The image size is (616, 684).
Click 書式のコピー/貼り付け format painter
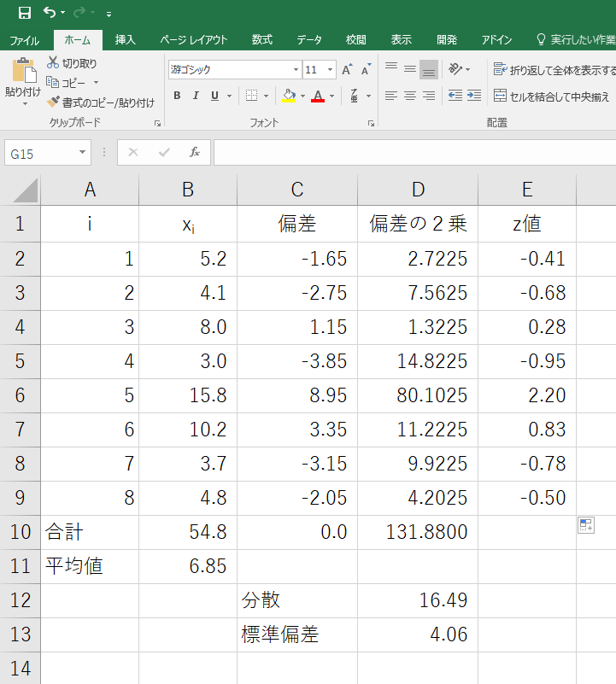(x=101, y=102)
